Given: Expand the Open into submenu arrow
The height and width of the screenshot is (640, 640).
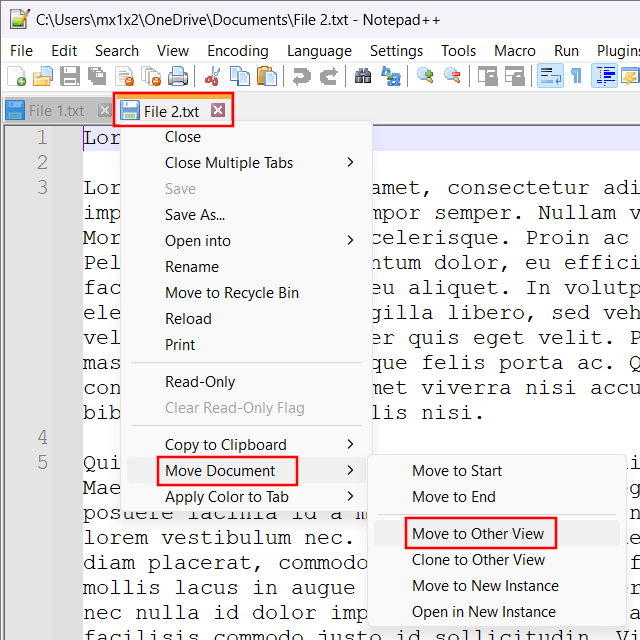Looking at the screenshot, I should [350, 240].
